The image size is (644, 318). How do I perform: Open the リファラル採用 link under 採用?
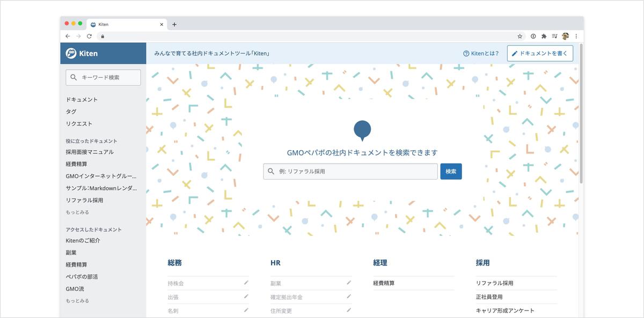tap(495, 283)
